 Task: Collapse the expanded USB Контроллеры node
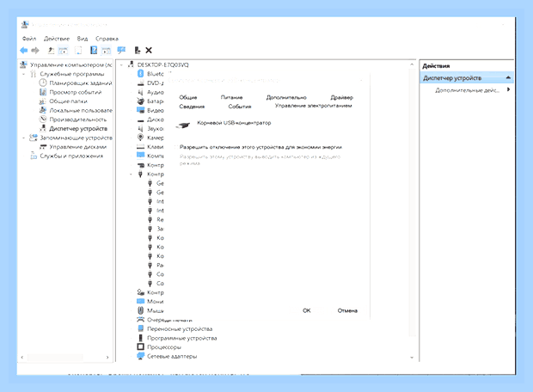click(131, 174)
